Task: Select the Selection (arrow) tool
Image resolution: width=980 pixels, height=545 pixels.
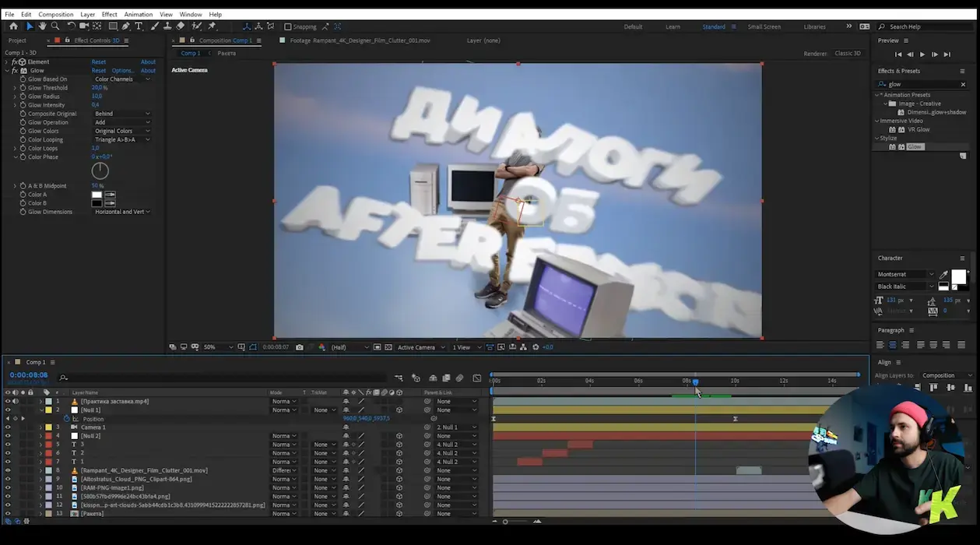Action: [x=30, y=26]
